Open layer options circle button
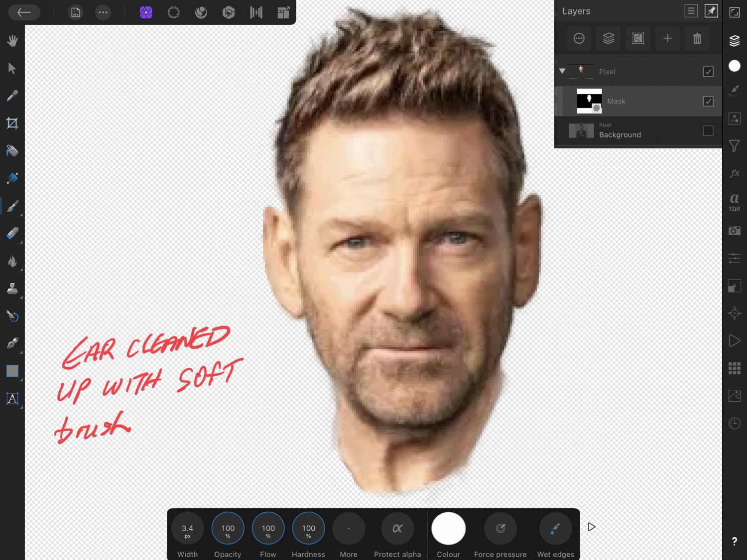The height and width of the screenshot is (560, 747). [x=579, y=38]
